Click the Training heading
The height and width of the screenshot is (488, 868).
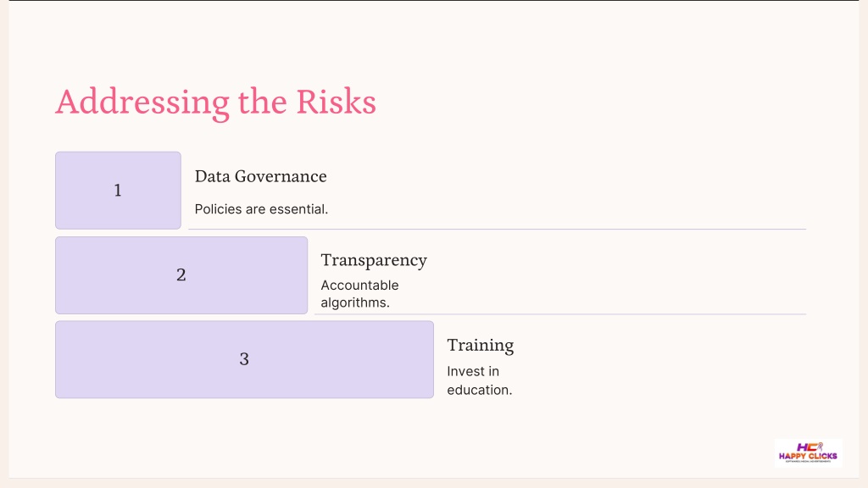click(481, 346)
